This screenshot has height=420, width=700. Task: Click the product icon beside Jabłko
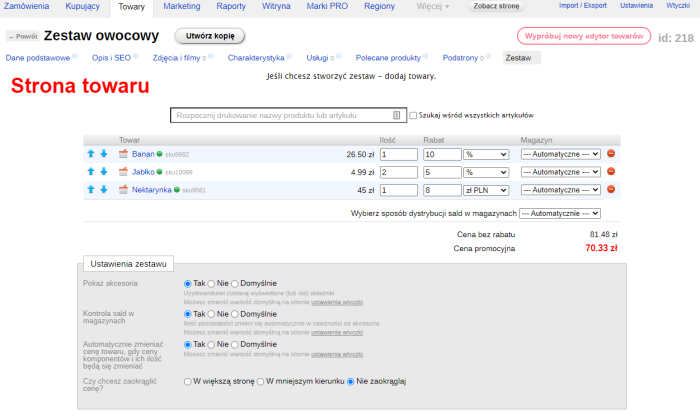tap(124, 172)
